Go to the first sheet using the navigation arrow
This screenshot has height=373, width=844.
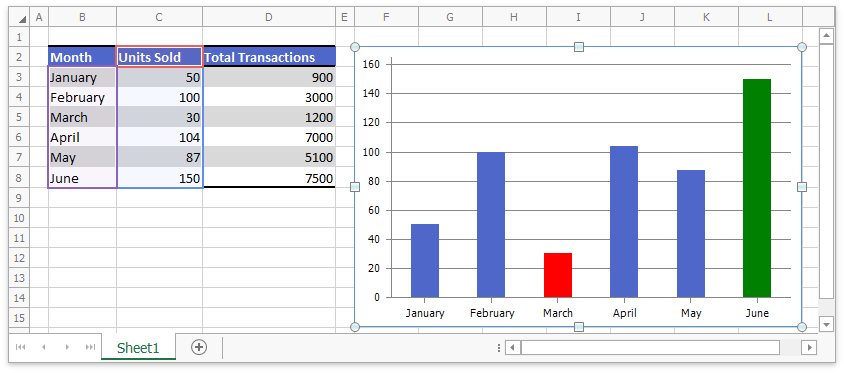[x=20, y=347]
